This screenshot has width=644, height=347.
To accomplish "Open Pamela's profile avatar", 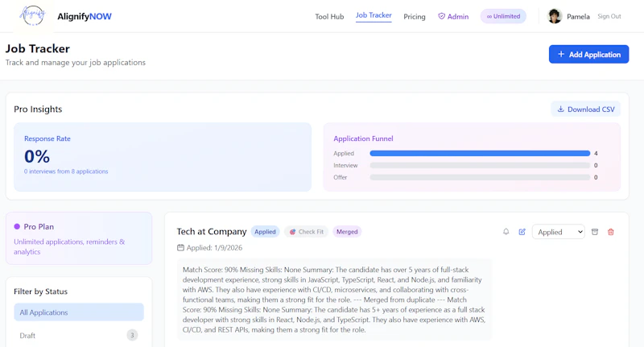I will [555, 16].
